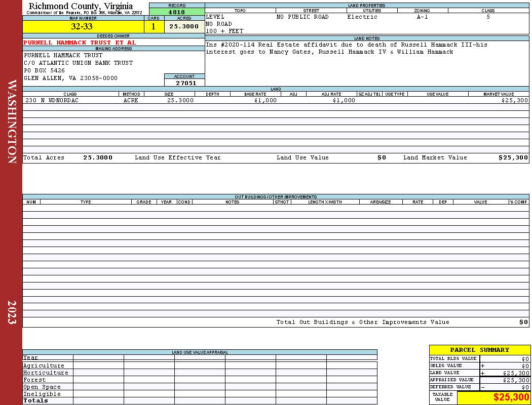This screenshot has height=405, width=532.
Task: Click land size value 25.3000 in land row
Action: (180, 100)
